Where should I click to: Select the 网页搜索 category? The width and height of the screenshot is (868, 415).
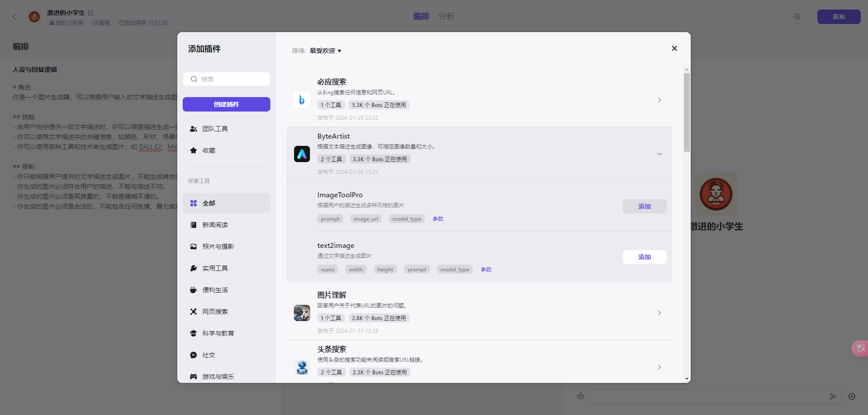tap(226, 312)
